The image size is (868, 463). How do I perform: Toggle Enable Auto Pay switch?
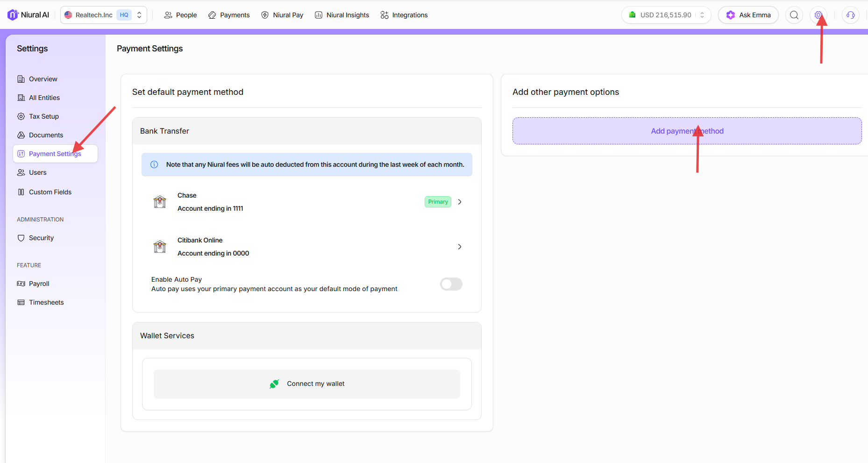pyautogui.click(x=451, y=284)
